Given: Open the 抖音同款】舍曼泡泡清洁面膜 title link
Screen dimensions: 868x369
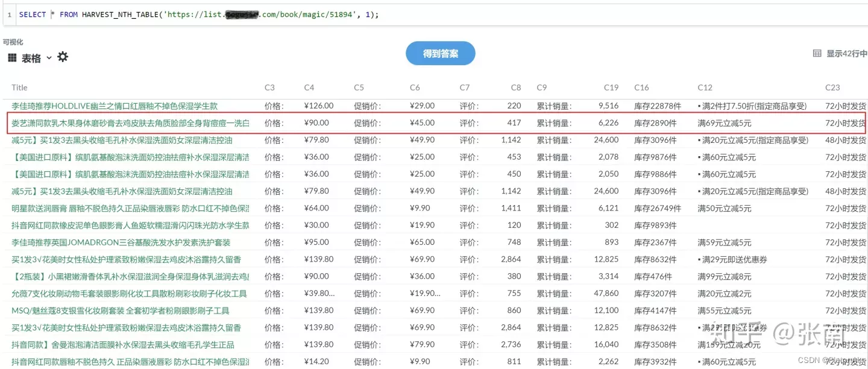Looking at the screenshot, I should [x=123, y=345].
